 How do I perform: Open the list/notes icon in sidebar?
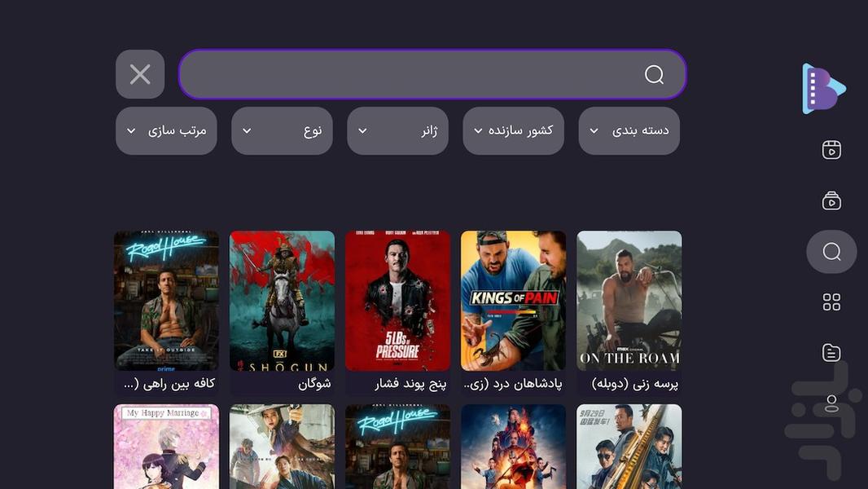tap(831, 353)
